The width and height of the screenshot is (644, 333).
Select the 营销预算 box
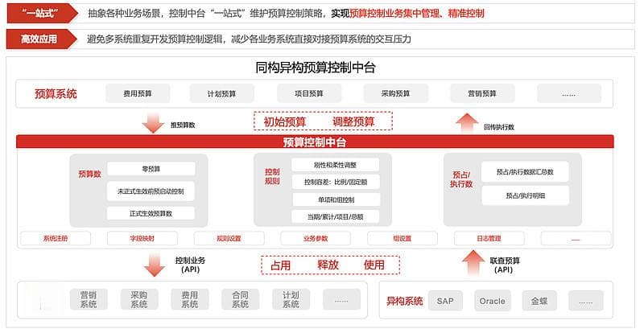click(x=482, y=93)
